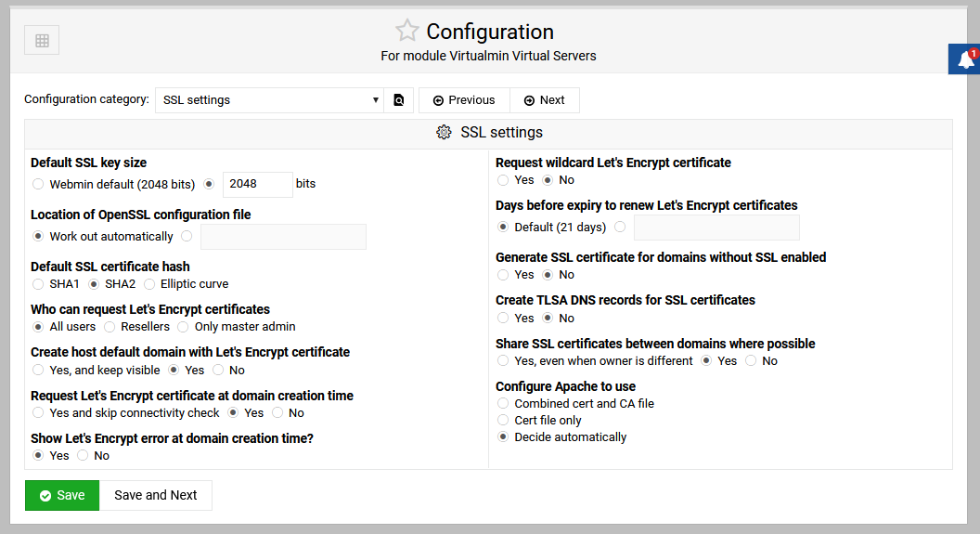
Task: Enable wildcard Let's Encrypt certificate Yes
Action: [x=503, y=180]
